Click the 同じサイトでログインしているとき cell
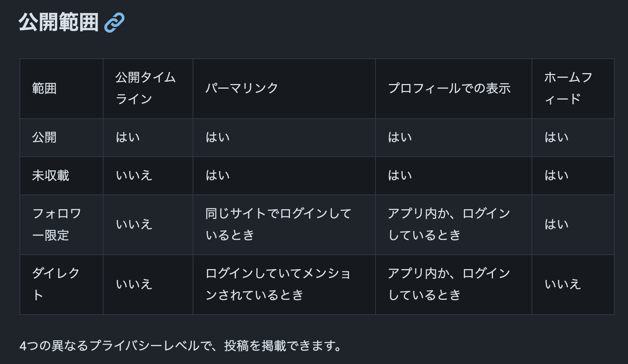This screenshot has width=628, height=364. point(284,225)
